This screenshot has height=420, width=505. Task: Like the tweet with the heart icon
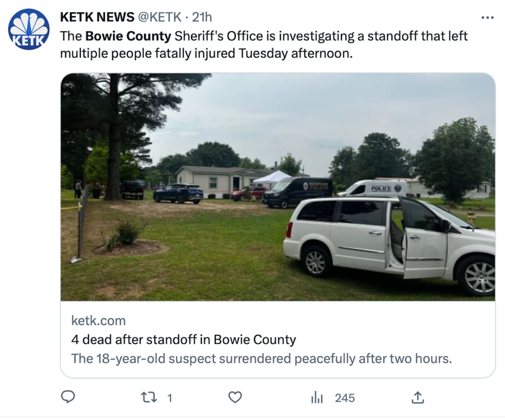235,397
